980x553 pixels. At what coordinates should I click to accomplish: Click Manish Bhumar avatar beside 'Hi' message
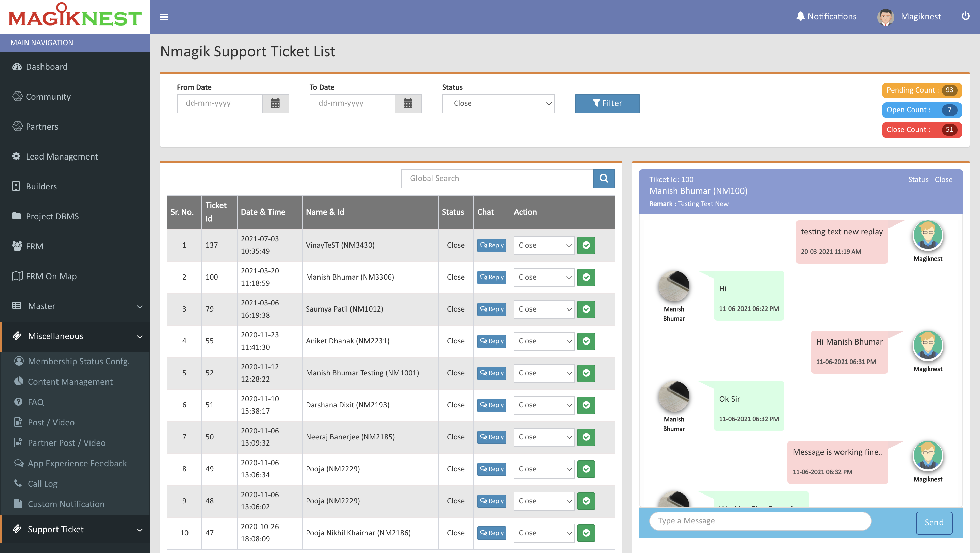point(673,286)
